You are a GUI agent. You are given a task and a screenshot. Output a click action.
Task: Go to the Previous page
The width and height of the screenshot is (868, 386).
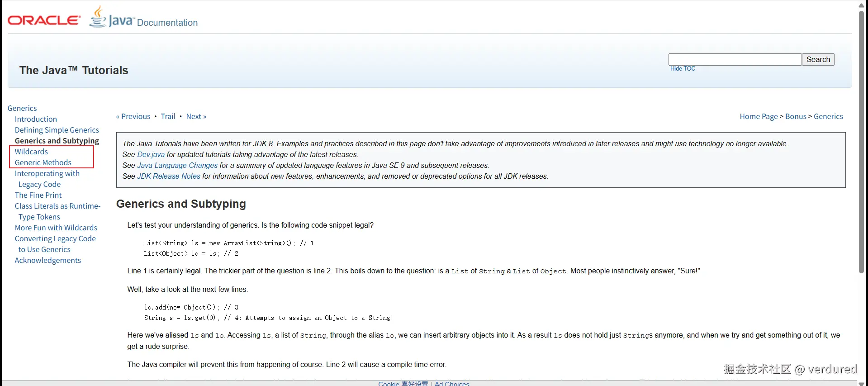(133, 116)
